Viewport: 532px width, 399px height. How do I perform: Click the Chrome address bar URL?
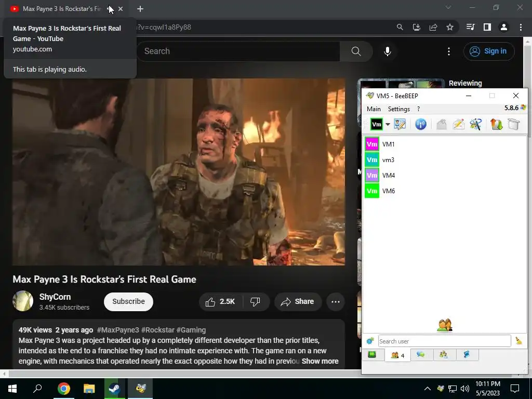tap(164, 27)
